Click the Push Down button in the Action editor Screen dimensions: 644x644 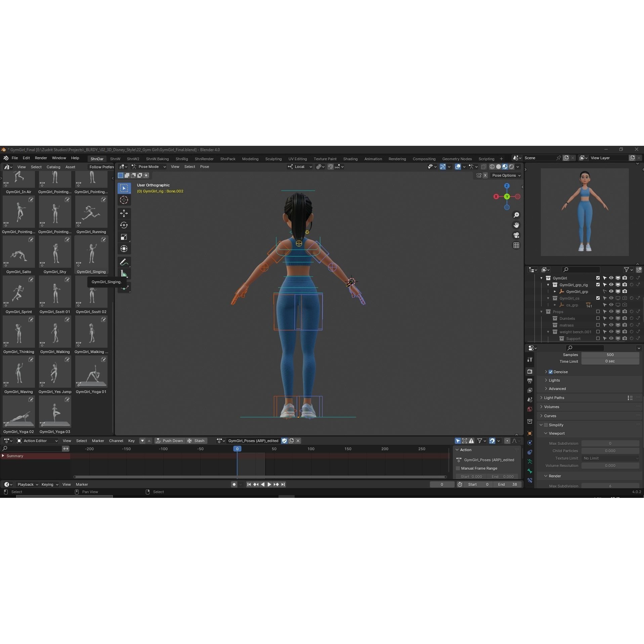pos(170,440)
